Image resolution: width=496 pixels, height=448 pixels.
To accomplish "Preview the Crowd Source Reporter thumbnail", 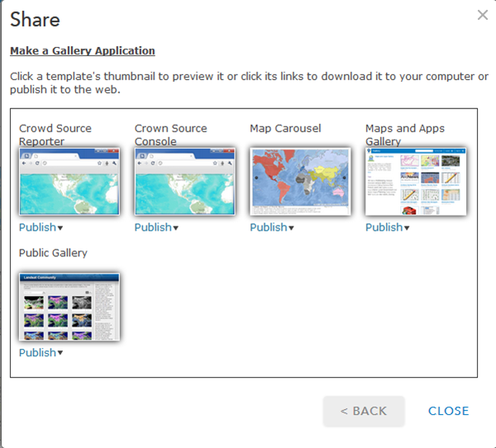I will [x=69, y=182].
